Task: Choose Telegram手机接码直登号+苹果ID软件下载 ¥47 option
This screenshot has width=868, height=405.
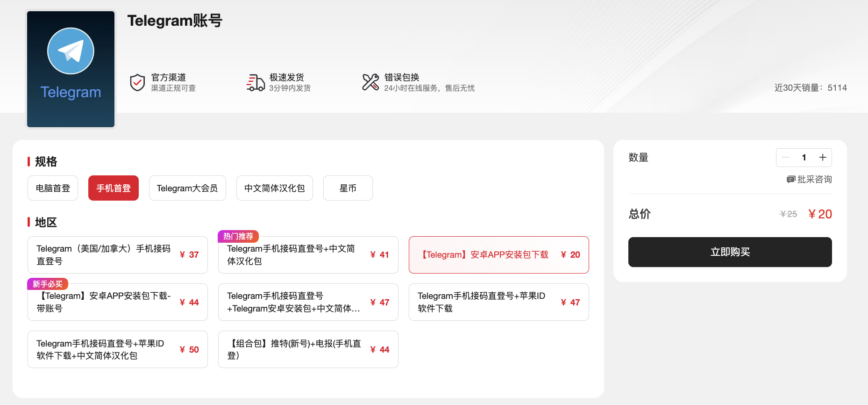Action: (499, 302)
